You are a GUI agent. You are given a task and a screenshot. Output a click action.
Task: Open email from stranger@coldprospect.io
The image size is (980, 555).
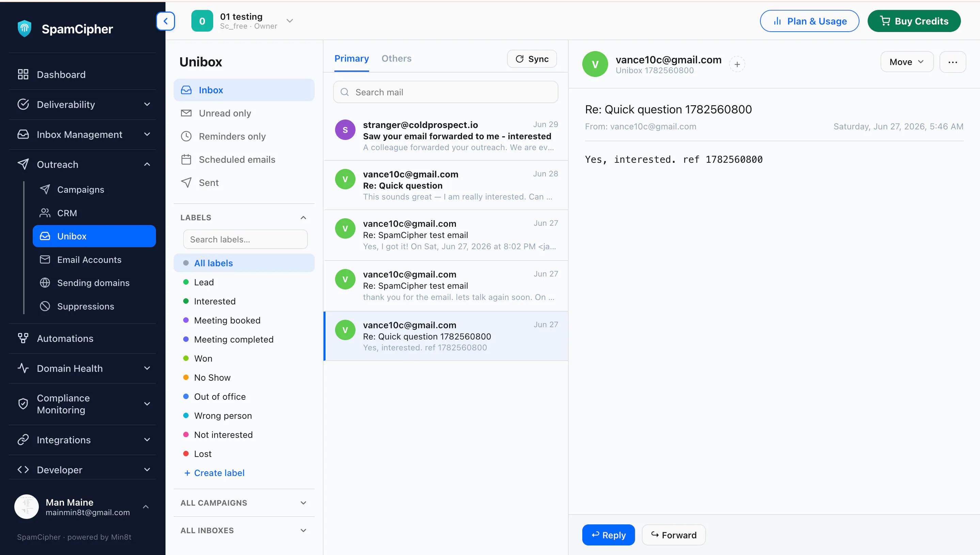(446, 136)
